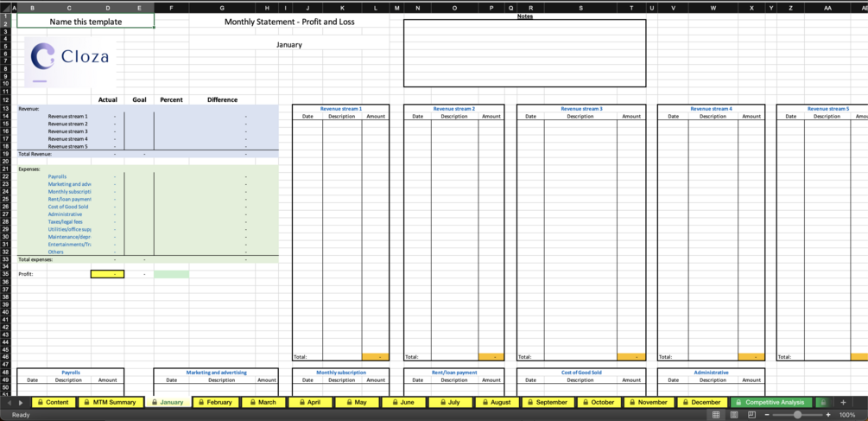Image resolution: width=868 pixels, height=421 pixels.
Task: Click the 'Cost of Good Sold' expense link
Action: (68, 207)
